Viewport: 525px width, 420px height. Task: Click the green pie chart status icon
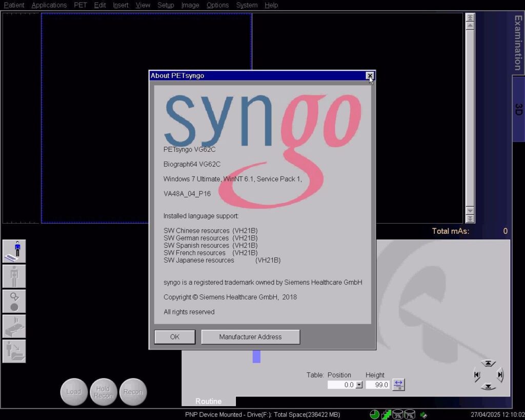tap(374, 415)
